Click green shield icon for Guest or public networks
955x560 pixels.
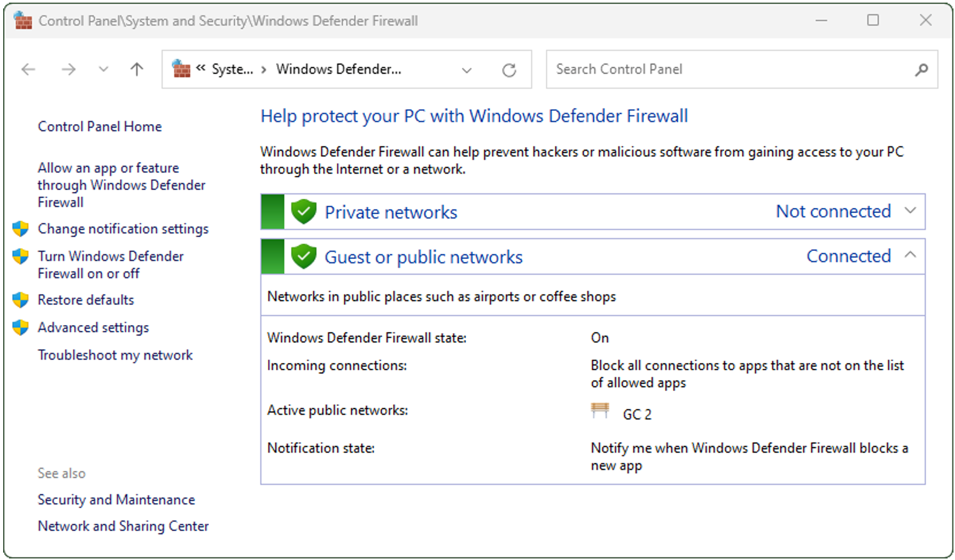pyautogui.click(x=304, y=256)
